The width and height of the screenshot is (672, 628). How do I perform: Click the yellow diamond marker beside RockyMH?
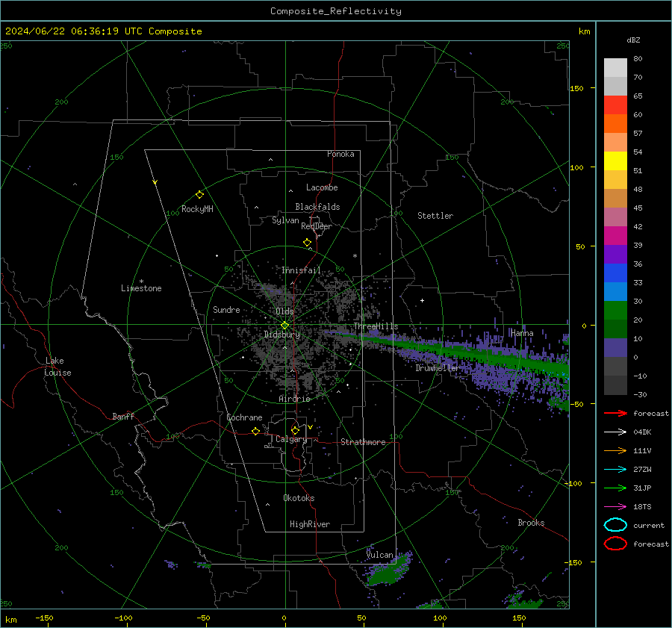click(199, 195)
